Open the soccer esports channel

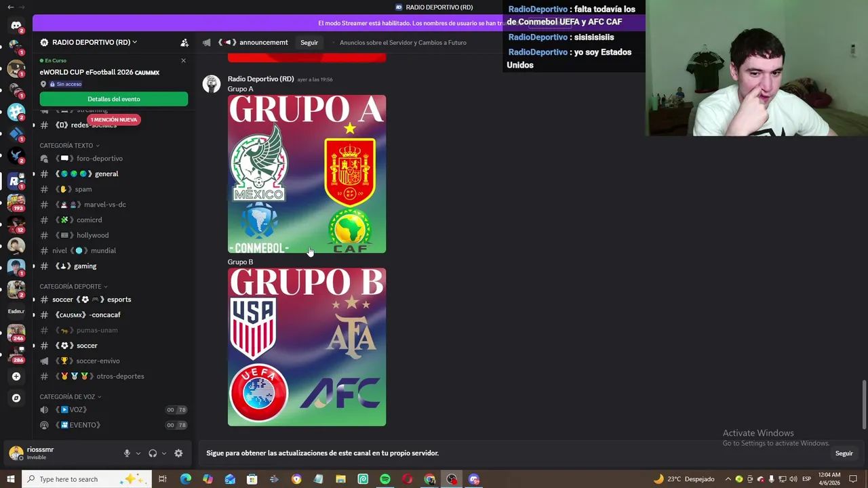[x=113, y=300]
